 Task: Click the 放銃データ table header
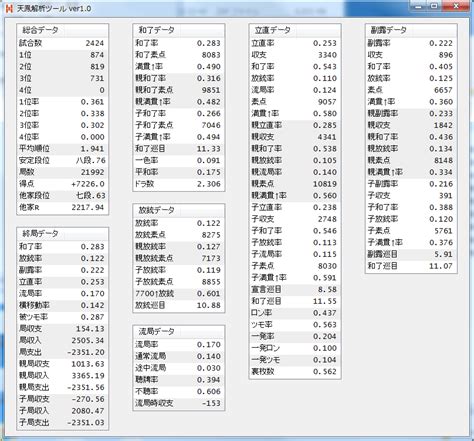(179, 210)
